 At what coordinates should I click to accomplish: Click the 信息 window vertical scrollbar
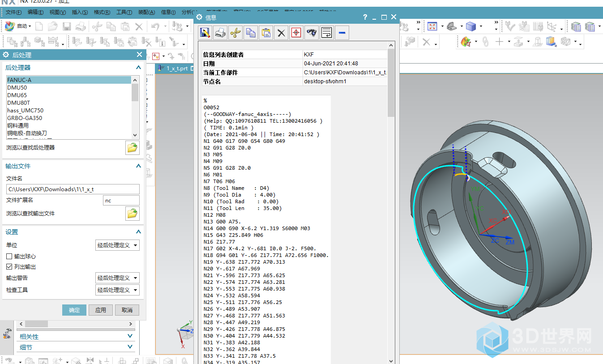[391, 202]
